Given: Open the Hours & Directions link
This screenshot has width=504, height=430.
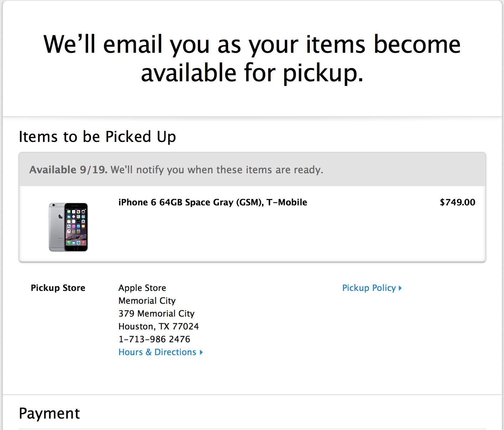Looking at the screenshot, I should pos(157,352).
